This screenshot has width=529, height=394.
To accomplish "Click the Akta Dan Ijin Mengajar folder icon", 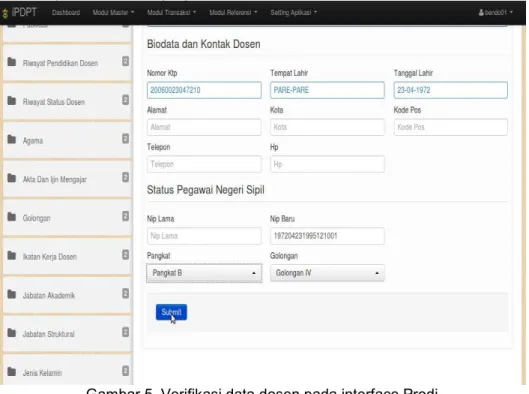I will click(12, 178).
